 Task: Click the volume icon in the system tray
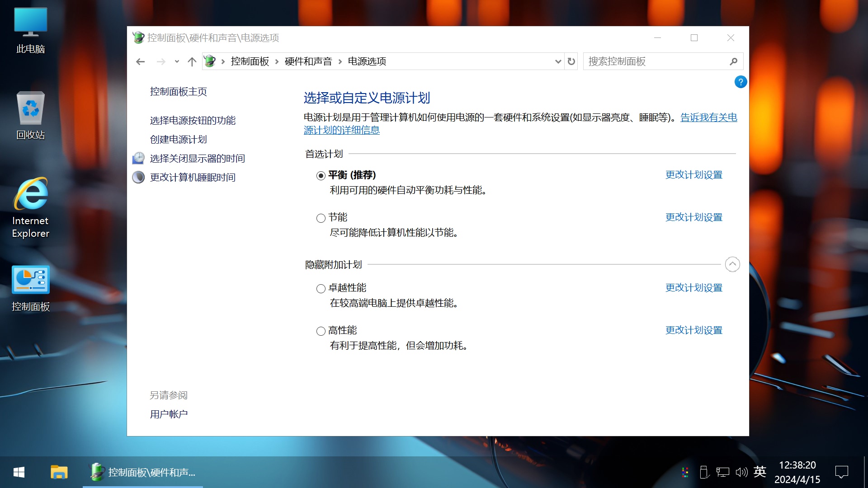pyautogui.click(x=741, y=472)
